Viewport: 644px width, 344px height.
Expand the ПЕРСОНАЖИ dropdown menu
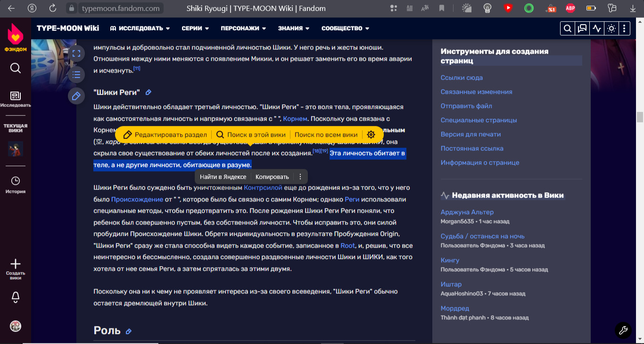tap(243, 28)
